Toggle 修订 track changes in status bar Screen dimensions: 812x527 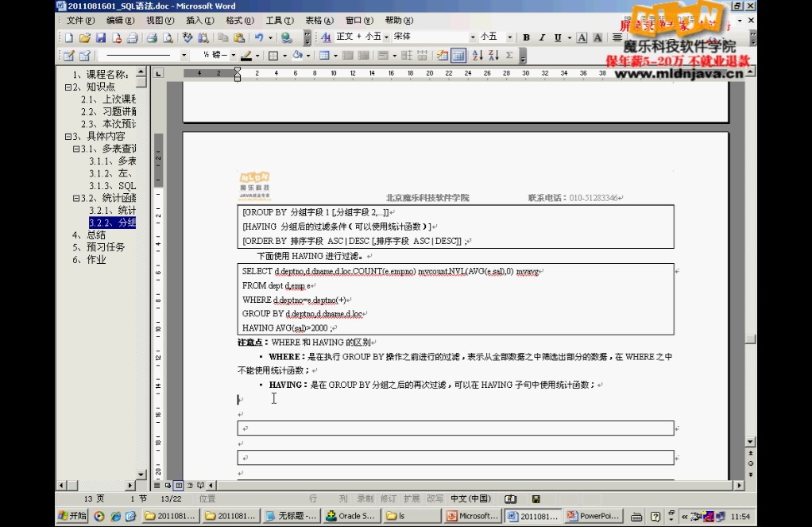pyautogui.click(x=389, y=498)
